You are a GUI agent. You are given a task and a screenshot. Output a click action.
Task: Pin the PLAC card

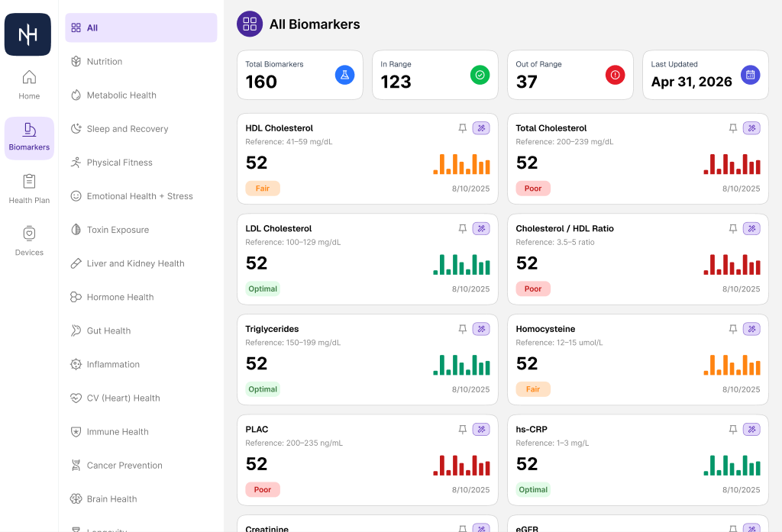(462, 429)
